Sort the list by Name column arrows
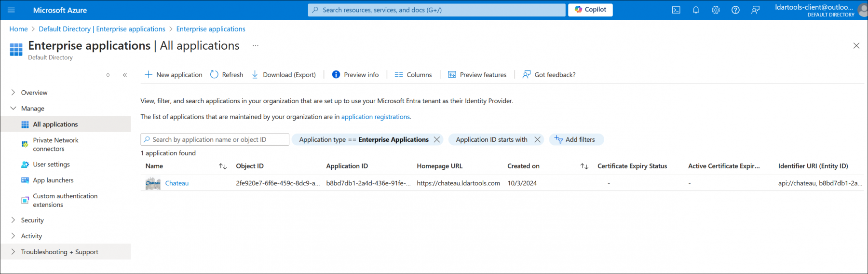Viewport: 868px width, 274px height. pyautogui.click(x=222, y=166)
